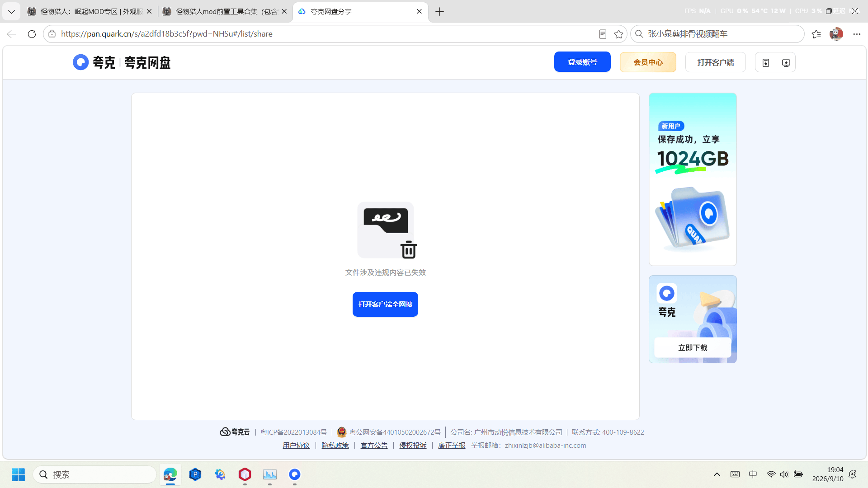Screen dimensions: 868x488
Task: Open the blue P app in taskbar
Action: pyautogui.click(x=195, y=474)
